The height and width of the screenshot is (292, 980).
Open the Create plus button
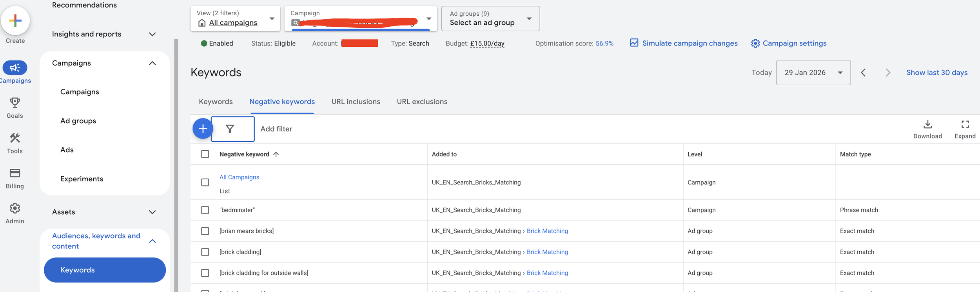point(15,20)
